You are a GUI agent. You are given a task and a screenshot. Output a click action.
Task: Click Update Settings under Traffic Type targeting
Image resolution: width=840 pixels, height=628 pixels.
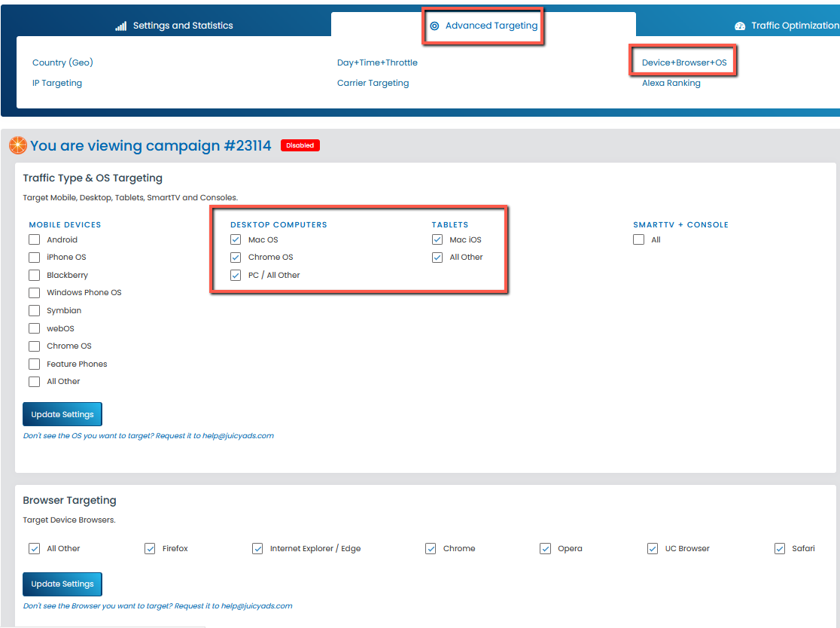pyautogui.click(x=62, y=414)
